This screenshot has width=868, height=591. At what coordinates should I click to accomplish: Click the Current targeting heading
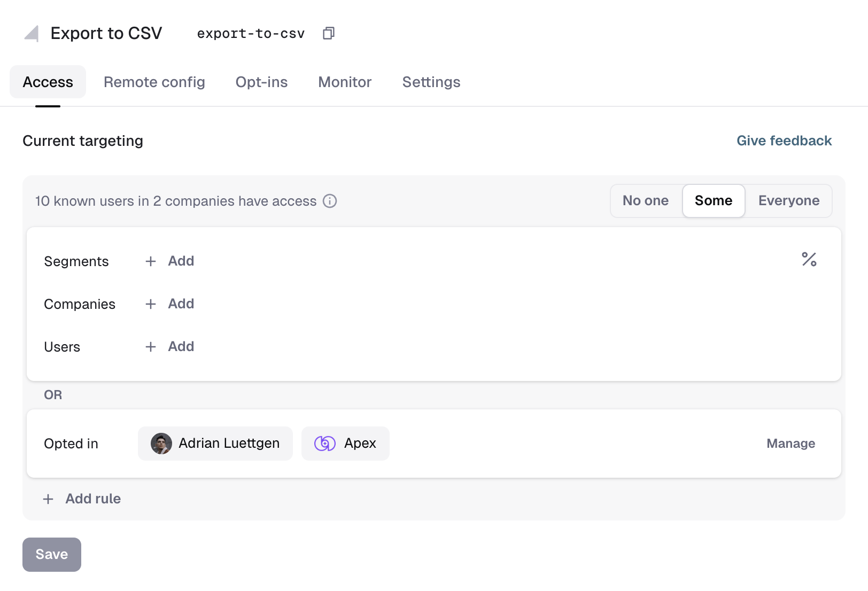pos(83,141)
